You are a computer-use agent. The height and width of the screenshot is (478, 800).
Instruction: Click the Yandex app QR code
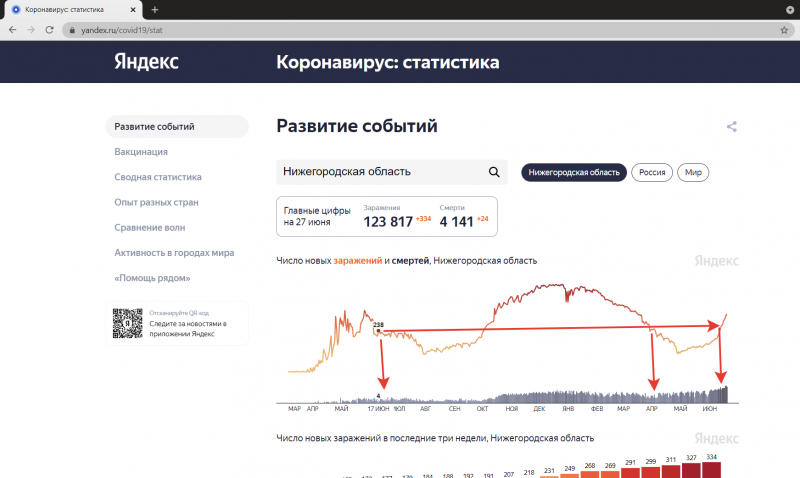[128, 323]
